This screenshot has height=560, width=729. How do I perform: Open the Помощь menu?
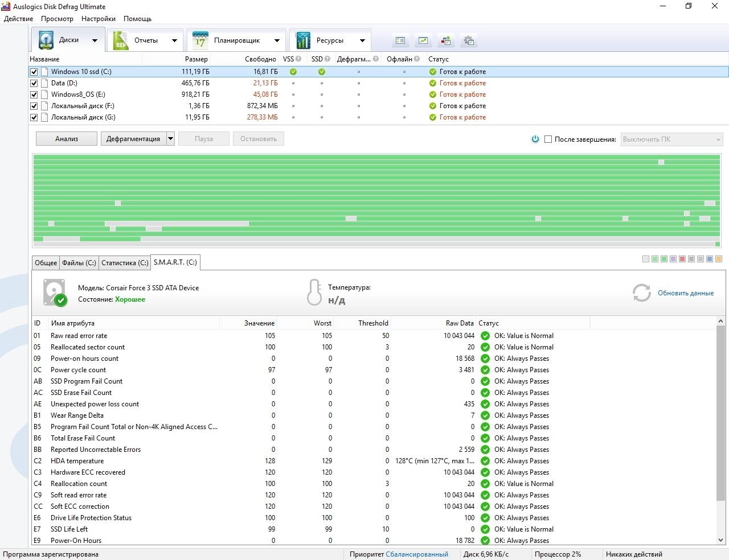click(x=137, y=19)
